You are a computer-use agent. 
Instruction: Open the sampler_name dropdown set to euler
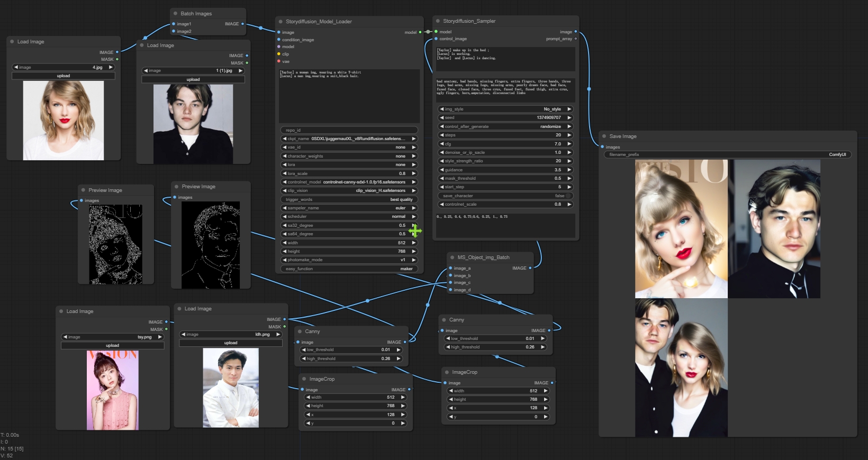tap(349, 208)
